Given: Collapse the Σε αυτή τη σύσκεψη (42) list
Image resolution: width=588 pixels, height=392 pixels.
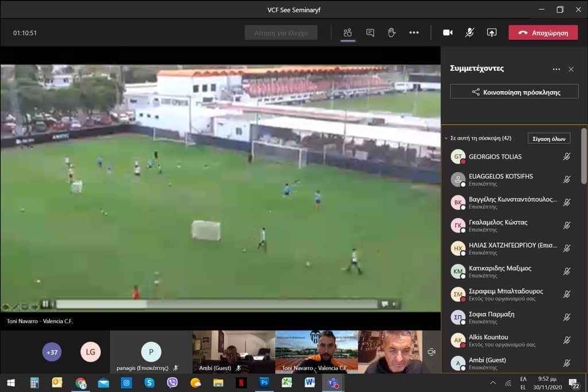Looking at the screenshot, I should click(446, 138).
